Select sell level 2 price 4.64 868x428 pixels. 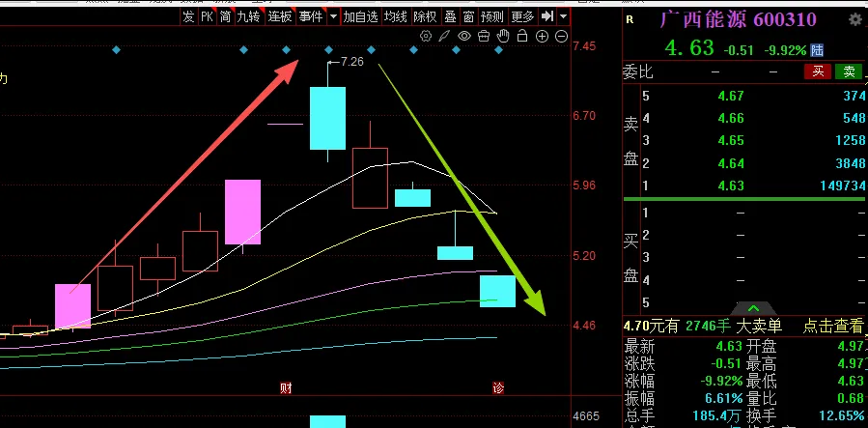[731, 163]
